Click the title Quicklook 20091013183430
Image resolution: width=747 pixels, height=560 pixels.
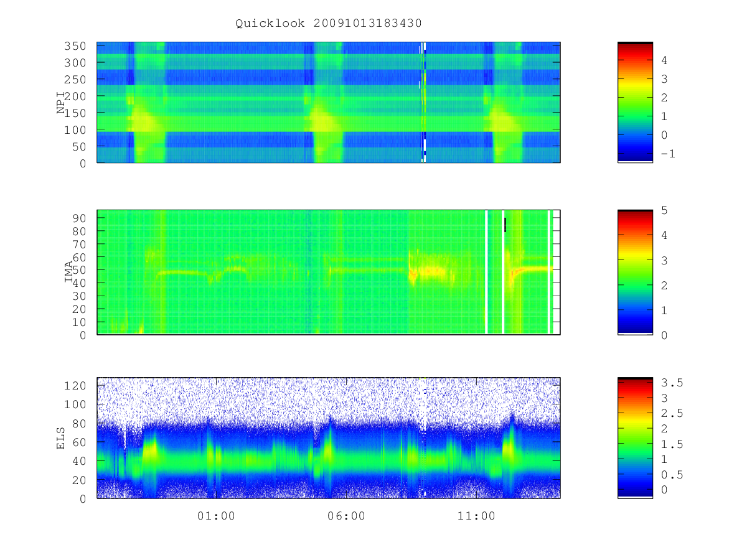pos(329,24)
